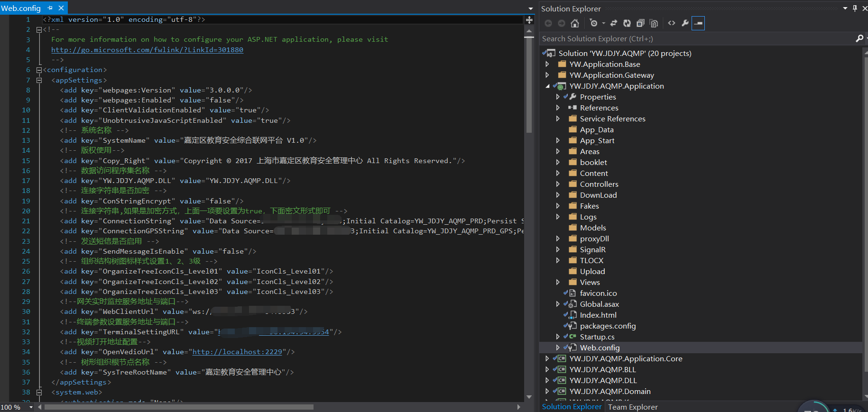This screenshot has width=868, height=412.
Task: Expand the Controllers folder
Action: coord(558,184)
